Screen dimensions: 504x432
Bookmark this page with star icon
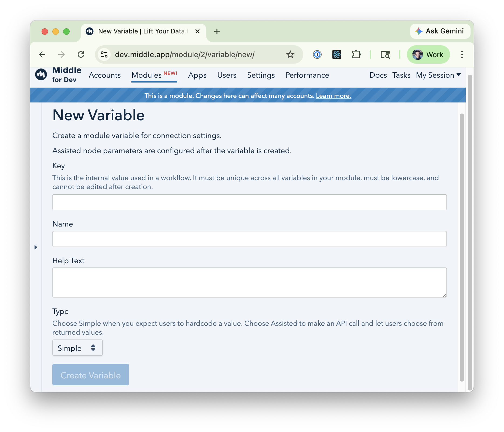pyautogui.click(x=290, y=55)
